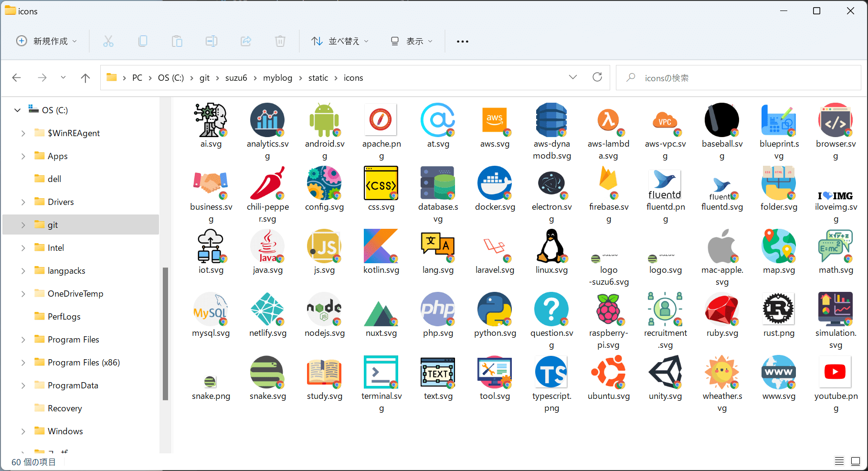Select the mysql.svg file
The height and width of the screenshot is (471, 868).
click(x=211, y=315)
